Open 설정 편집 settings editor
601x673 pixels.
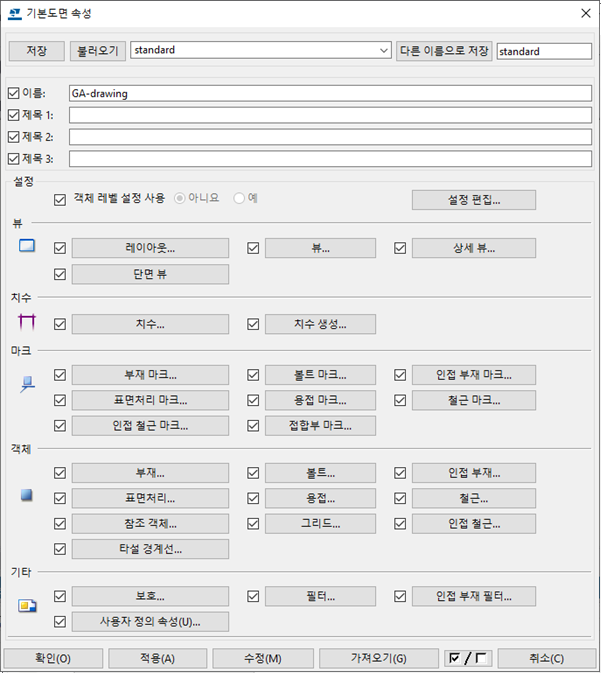coord(473,199)
